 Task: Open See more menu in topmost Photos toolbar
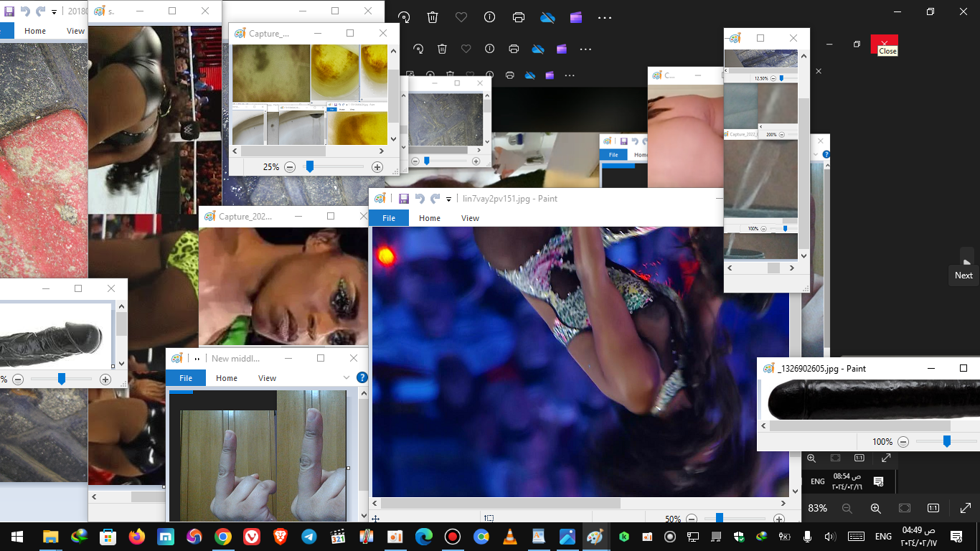pos(605,18)
